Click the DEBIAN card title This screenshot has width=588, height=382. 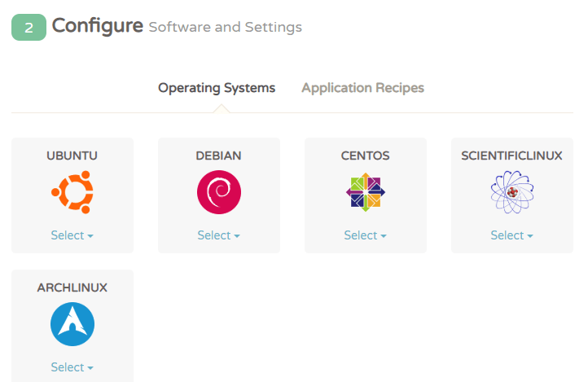point(219,156)
